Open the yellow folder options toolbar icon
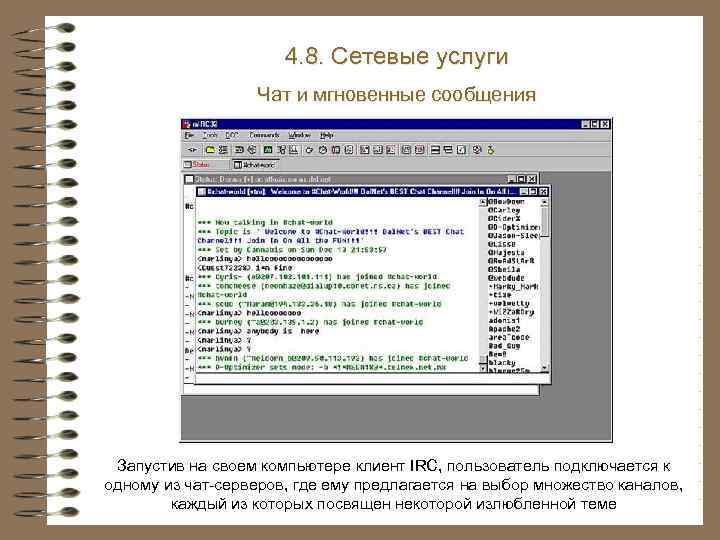Screen dimensions: 720x540 210,150
